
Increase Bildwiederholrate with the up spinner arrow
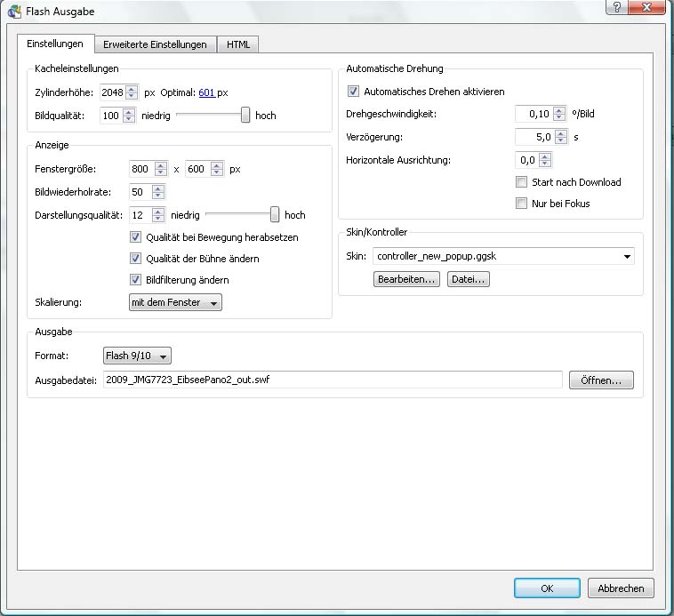tap(158, 188)
